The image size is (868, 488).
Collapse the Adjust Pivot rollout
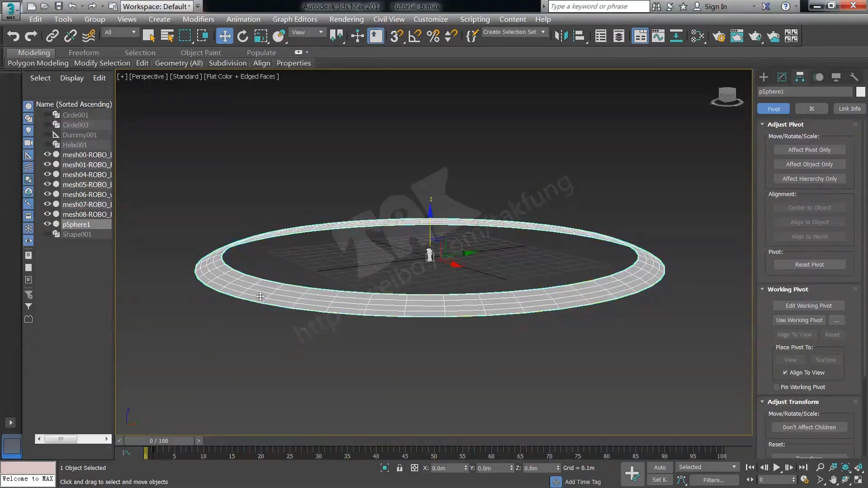tap(762, 124)
